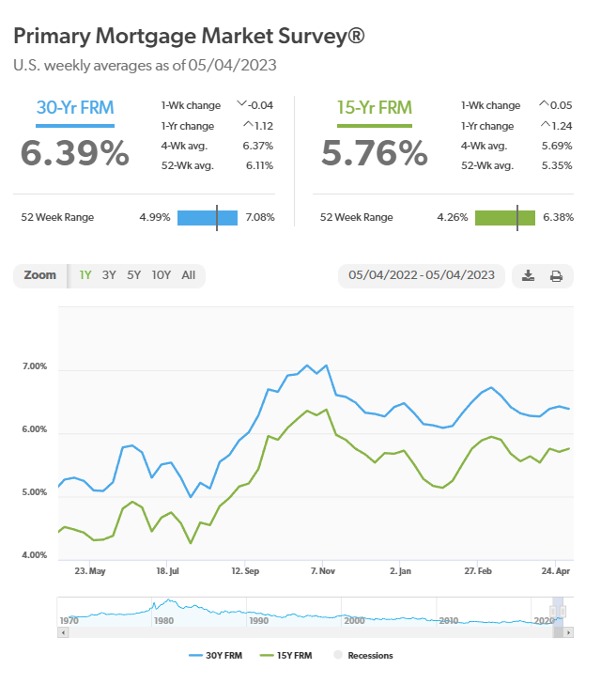Select the 1Y zoom range
The image size is (601, 700).
coord(85,275)
